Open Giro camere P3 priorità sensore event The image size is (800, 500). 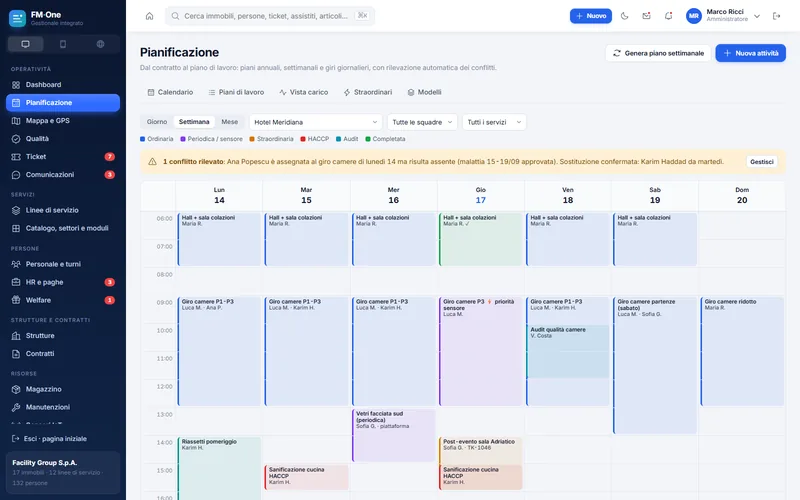[481, 352]
